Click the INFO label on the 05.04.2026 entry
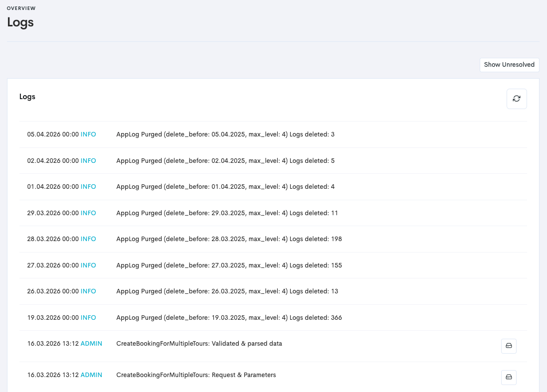The height and width of the screenshot is (392, 547). 88,134
